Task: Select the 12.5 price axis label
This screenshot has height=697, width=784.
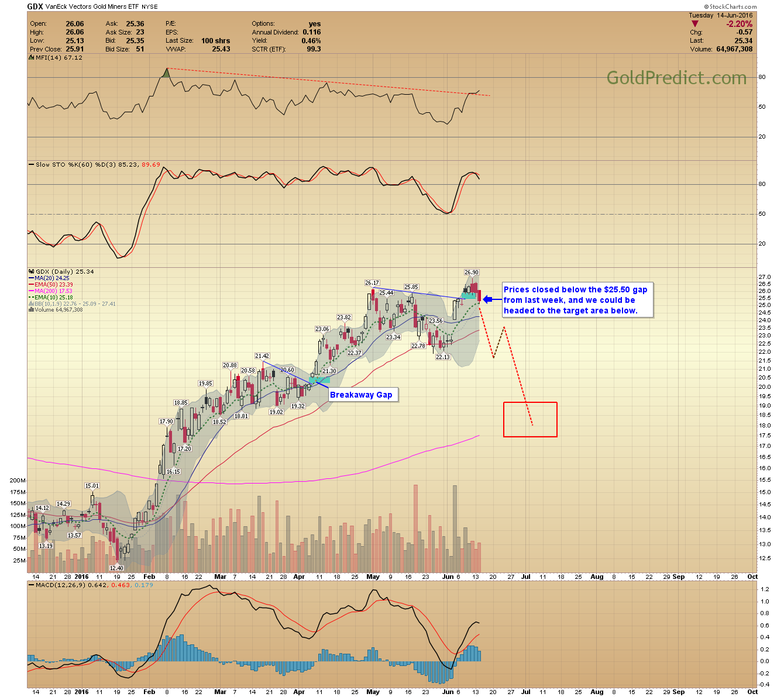Action: tap(764, 558)
